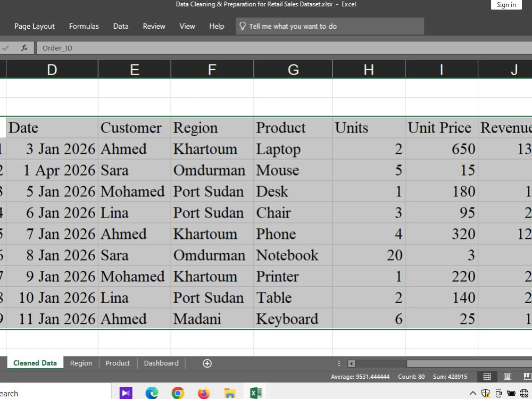
Task: Click the formula bar Enter checkmark
Action: coord(5,48)
